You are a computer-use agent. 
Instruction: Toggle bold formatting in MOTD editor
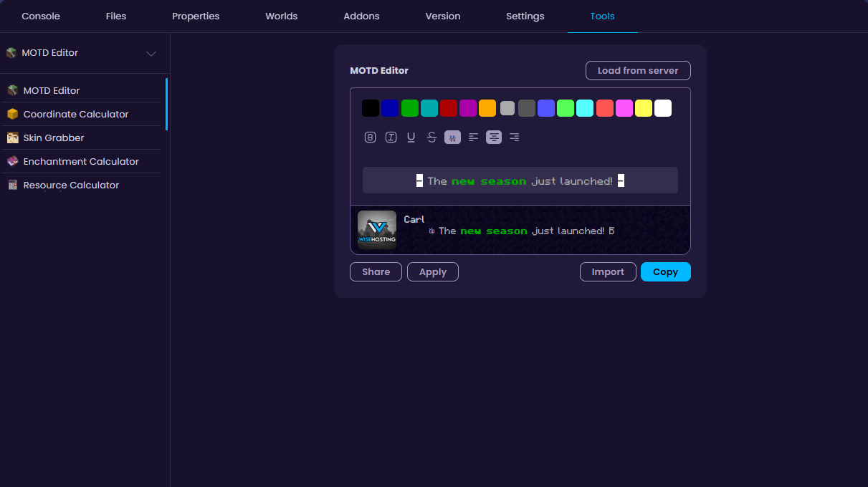click(x=370, y=138)
